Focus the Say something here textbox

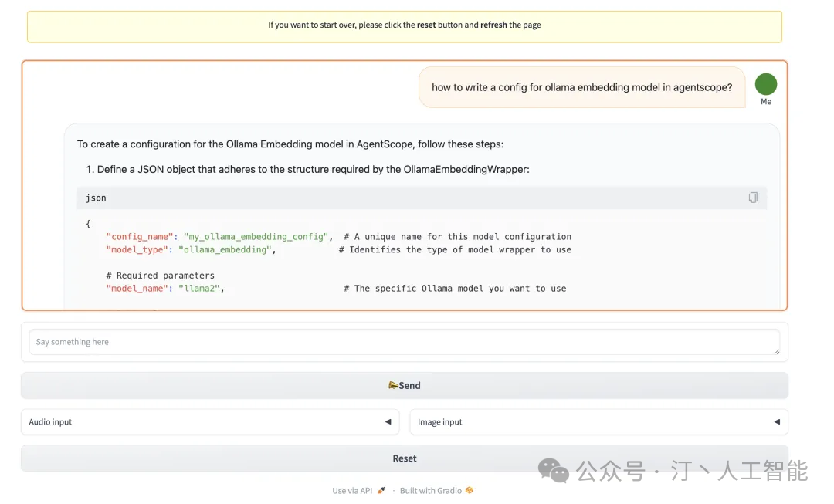coord(402,342)
